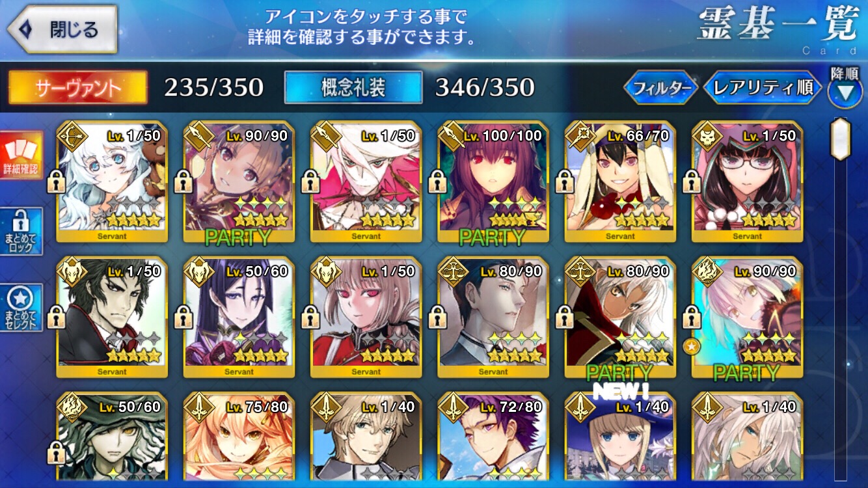Toggle padlock on Lv. 50/60 purple-haired servant
This screenshot has width=868, height=488.
[x=183, y=317]
